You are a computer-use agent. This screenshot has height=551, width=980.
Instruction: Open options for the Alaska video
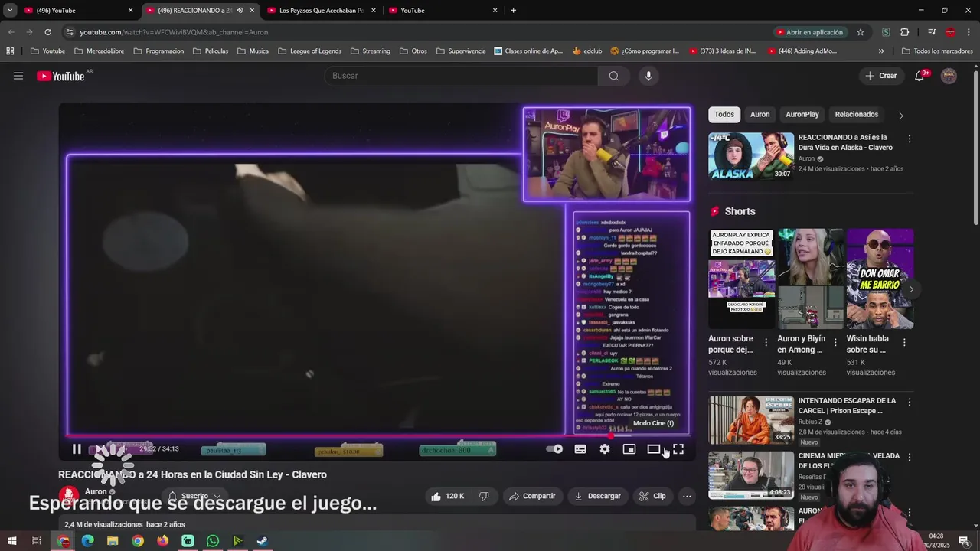point(910,139)
